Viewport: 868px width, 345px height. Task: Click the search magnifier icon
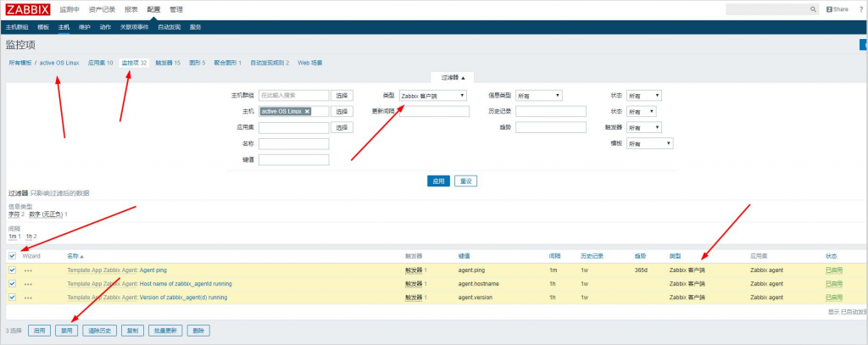(x=813, y=9)
